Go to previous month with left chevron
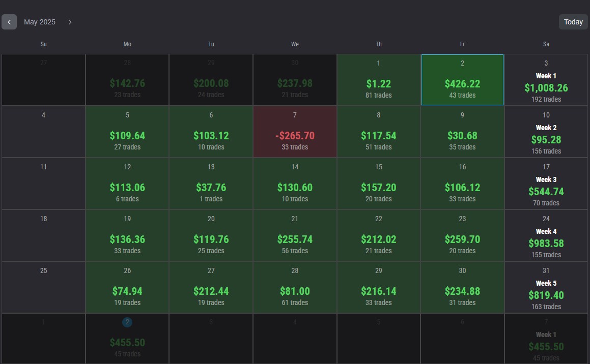The height and width of the screenshot is (364, 590). [x=9, y=22]
